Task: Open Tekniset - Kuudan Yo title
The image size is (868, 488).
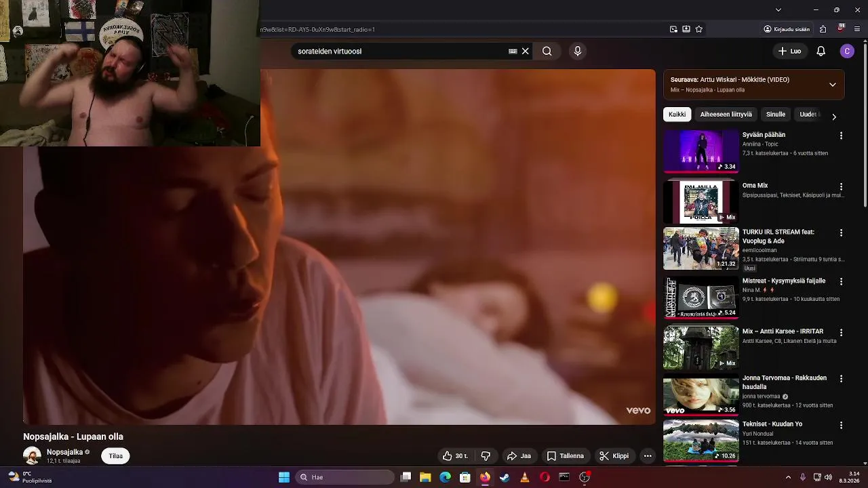Action: tap(772, 424)
